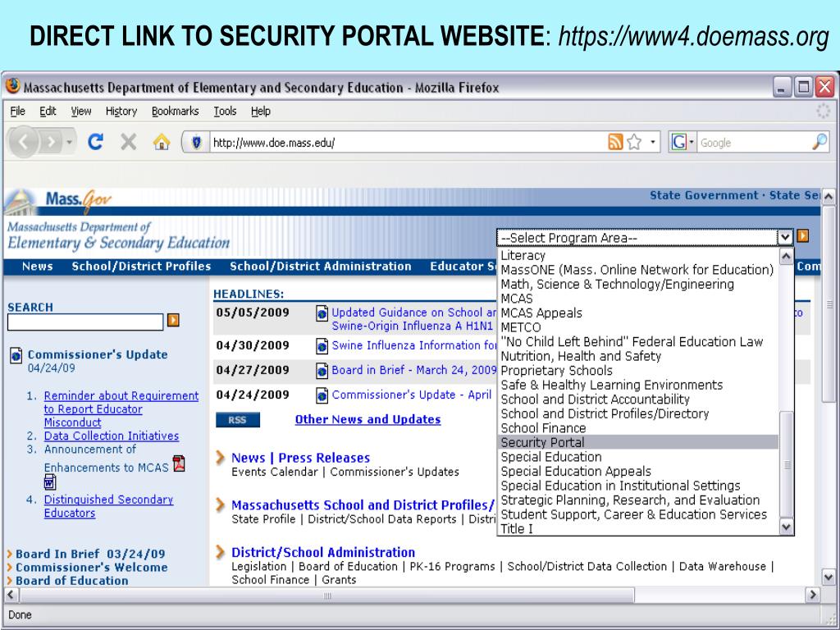Click the Firefox reload button
This screenshot has width=840, height=630.
(95, 142)
